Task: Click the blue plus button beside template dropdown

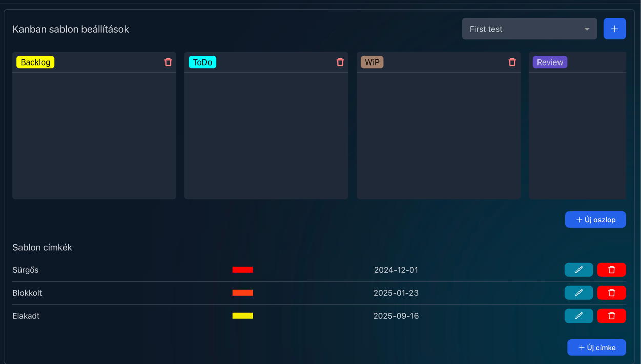Action: point(614,29)
